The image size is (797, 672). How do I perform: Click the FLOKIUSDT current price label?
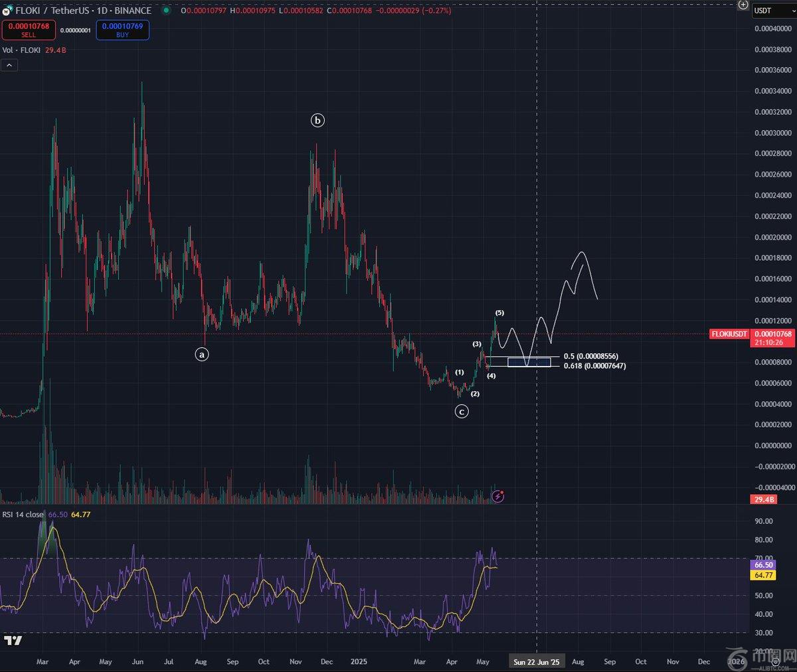pos(729,334)
